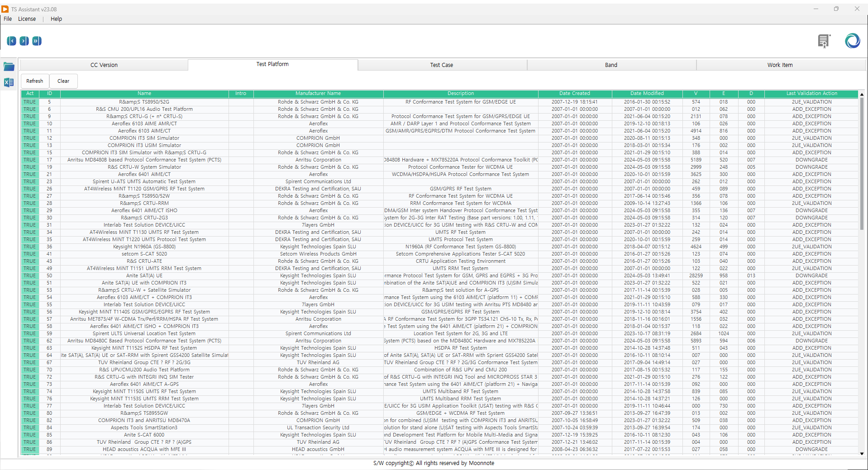Select 'COMPRION IT3 SIM Simulator' name cell
The image size is (868, 470).
(144, 138)
